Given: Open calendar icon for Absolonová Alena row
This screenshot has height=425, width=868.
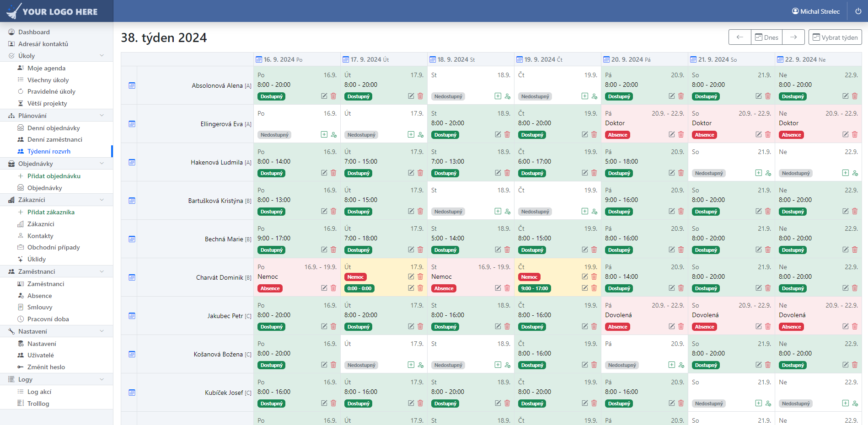Looking at the screenshot, I should (132, 85).
